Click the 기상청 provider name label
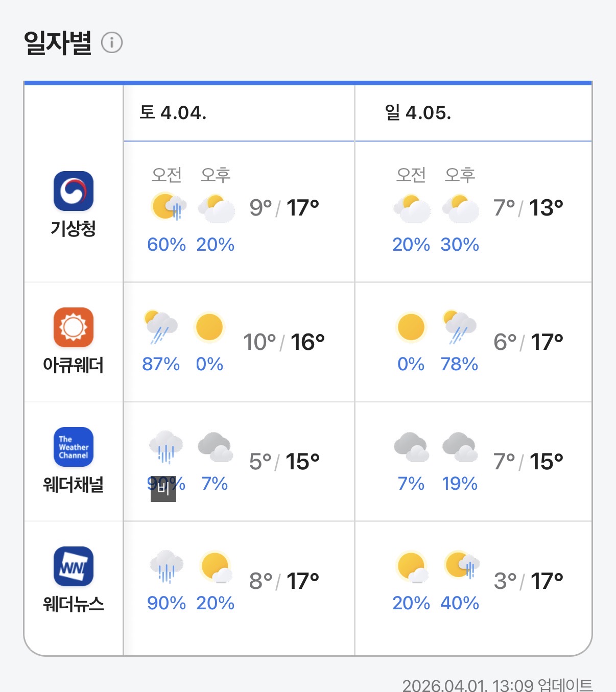 pyautogui.click(x=74, y=228)
